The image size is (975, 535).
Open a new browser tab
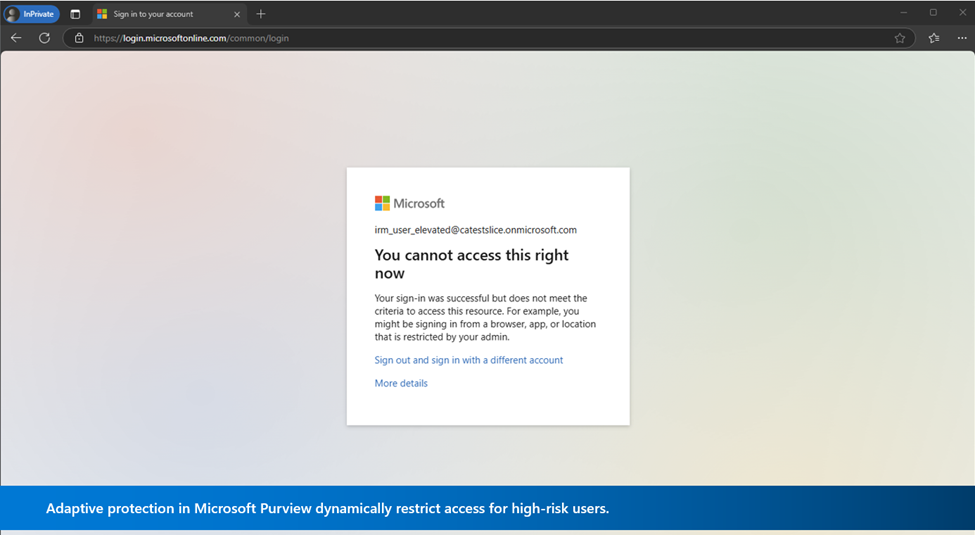pyautogui.click(x=261, y=14)
